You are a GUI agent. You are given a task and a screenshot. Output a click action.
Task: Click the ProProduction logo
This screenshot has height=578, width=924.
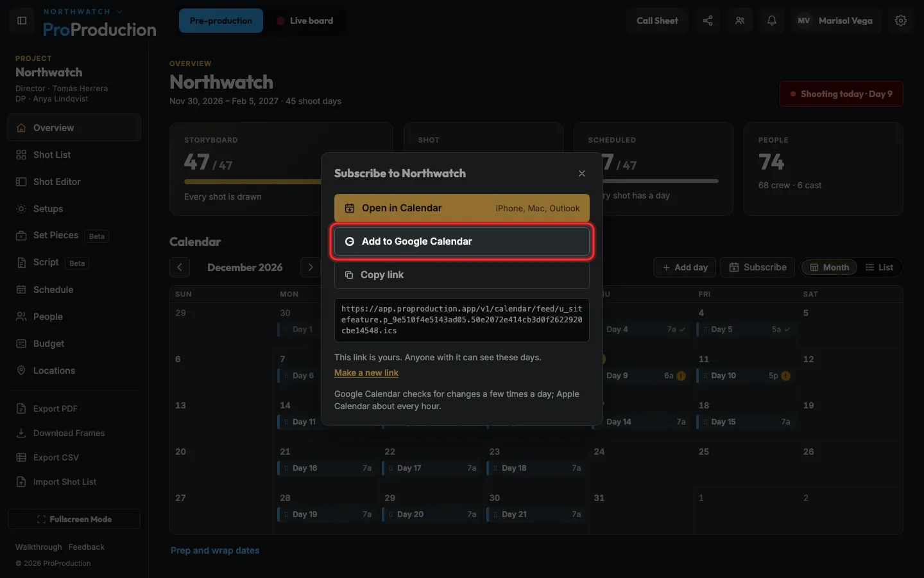click(x=99, y=30)
